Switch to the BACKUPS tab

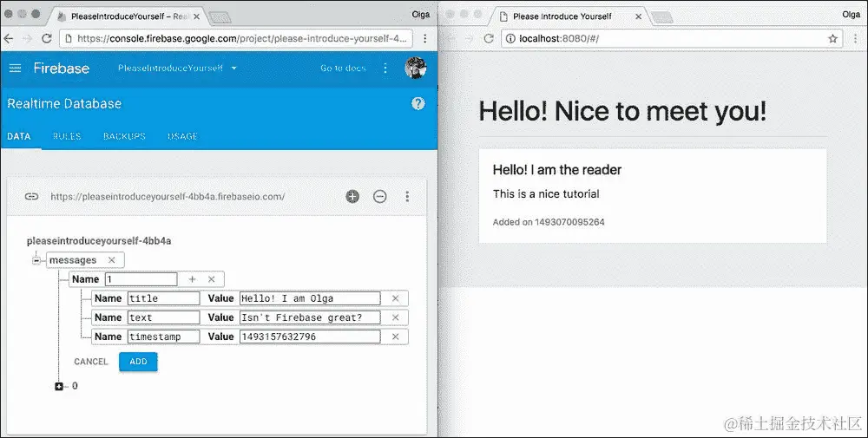(124, 136)
